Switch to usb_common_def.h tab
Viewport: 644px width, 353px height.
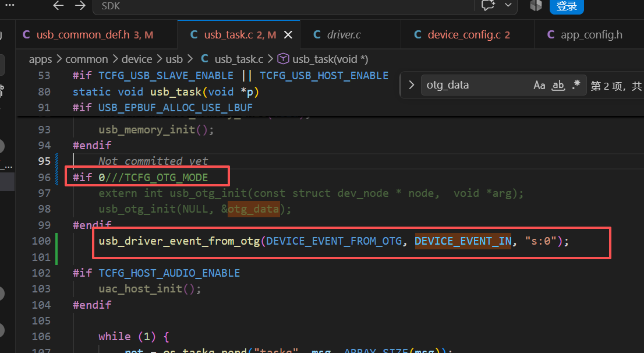pos(88,35)
